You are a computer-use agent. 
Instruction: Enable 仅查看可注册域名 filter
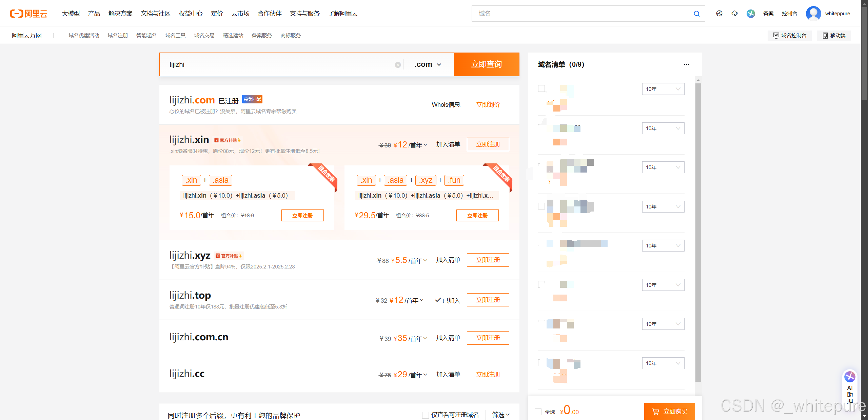(x=425, y=415)
